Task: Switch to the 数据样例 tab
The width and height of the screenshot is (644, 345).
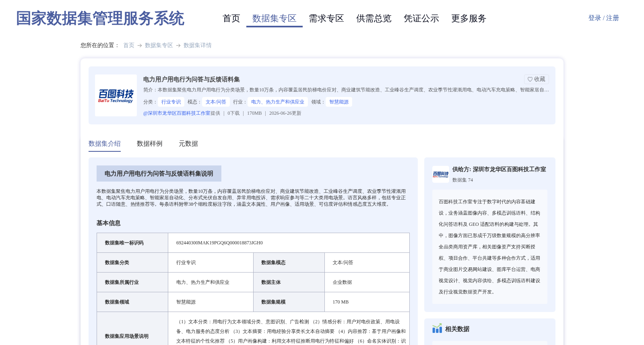Action: (x=150, y=144)
